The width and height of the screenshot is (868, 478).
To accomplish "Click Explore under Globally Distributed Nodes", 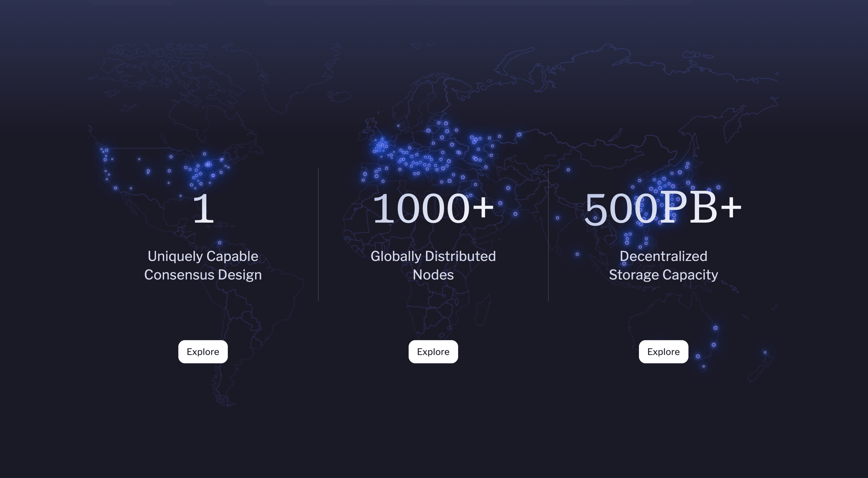I will (x=433, y=352).
